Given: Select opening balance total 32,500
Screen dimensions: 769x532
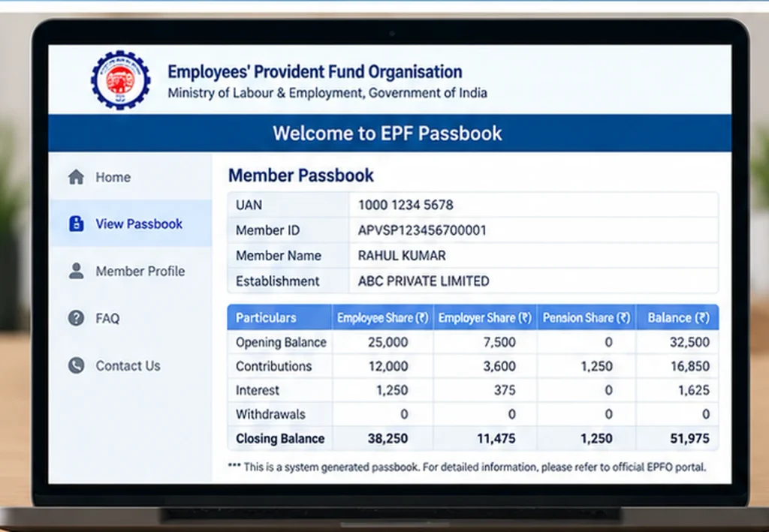Looking at the screenshot, I should tap(689, 342).
